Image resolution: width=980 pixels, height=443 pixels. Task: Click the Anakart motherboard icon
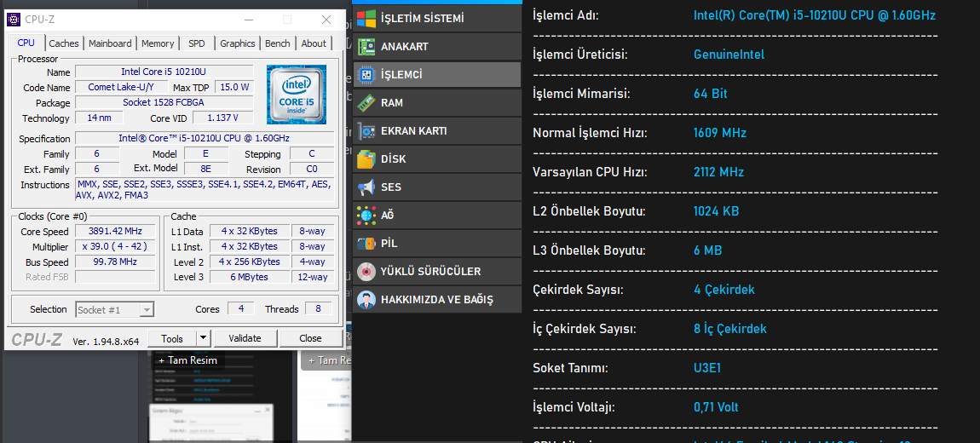(366, 46)
